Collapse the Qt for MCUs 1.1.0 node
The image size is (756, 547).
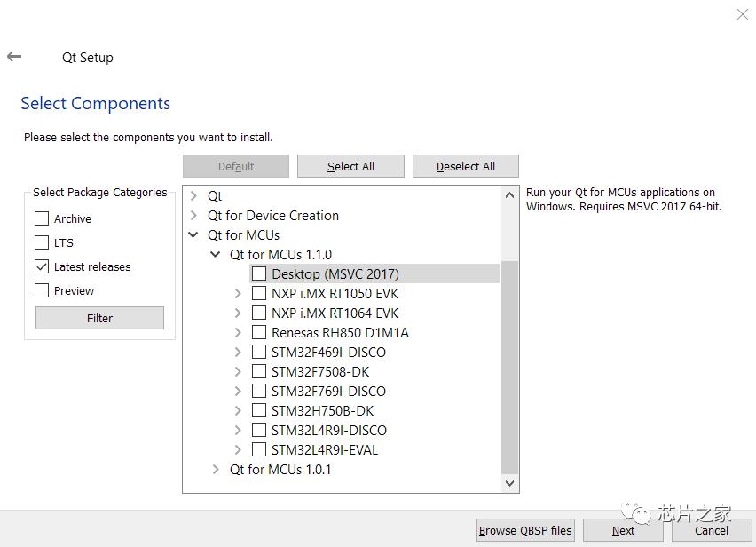[x=215, y=254]
